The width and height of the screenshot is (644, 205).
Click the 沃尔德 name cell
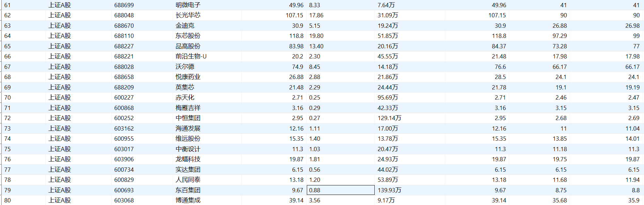[x=185, y=67]
